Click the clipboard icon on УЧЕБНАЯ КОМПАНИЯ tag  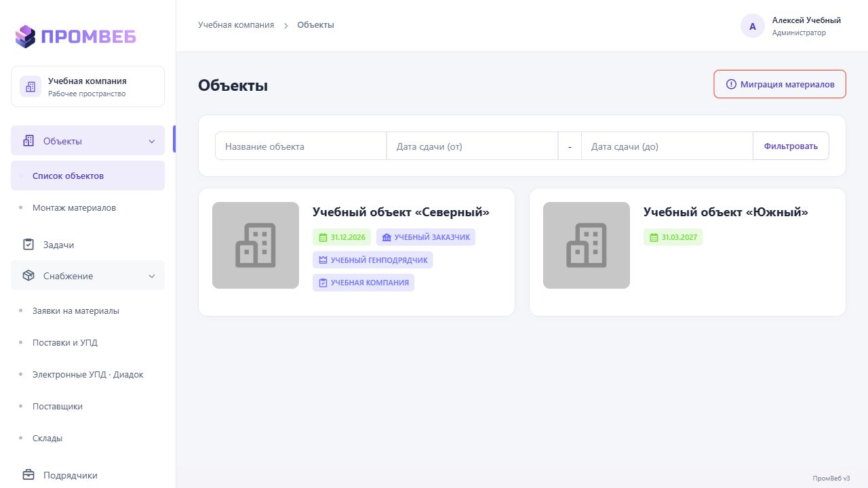click(323, 283)
